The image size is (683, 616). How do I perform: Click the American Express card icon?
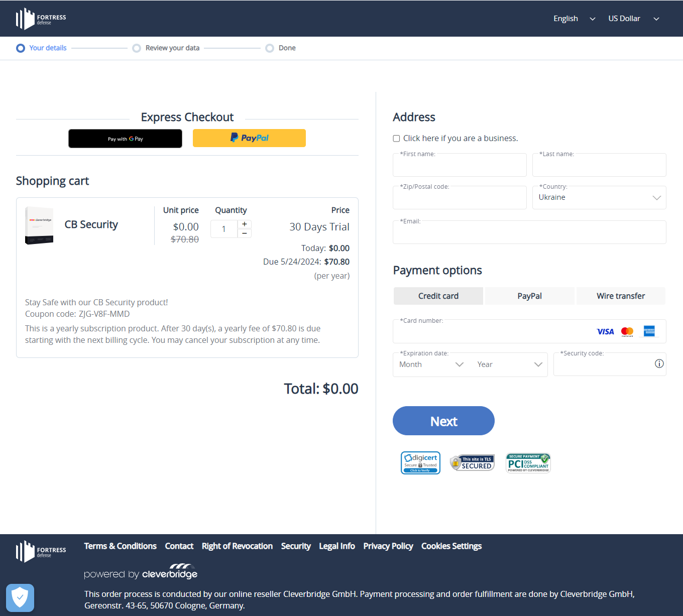click(x=649, y=331)
